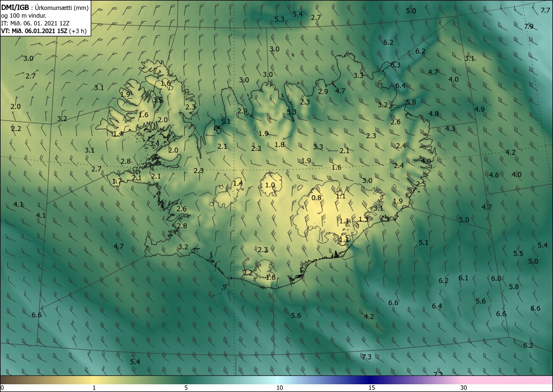Click the map value '1.3'
Screen dimensions: 553x392
[363, 219]
